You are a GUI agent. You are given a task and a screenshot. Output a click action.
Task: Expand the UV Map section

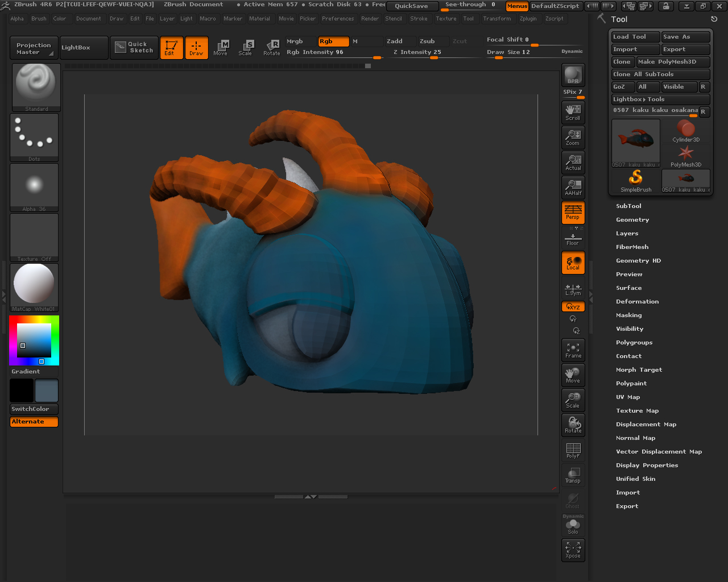pos(628,397)
